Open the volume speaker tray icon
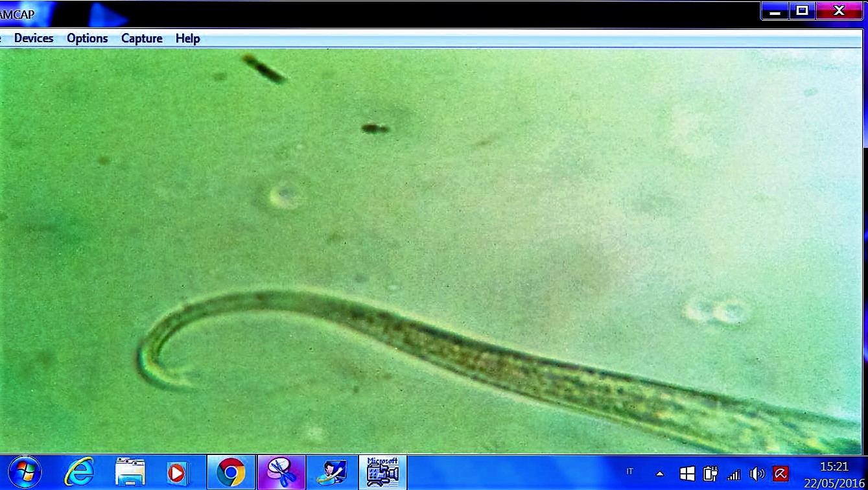This screenshot has width=868, height=490. point(757,474)
